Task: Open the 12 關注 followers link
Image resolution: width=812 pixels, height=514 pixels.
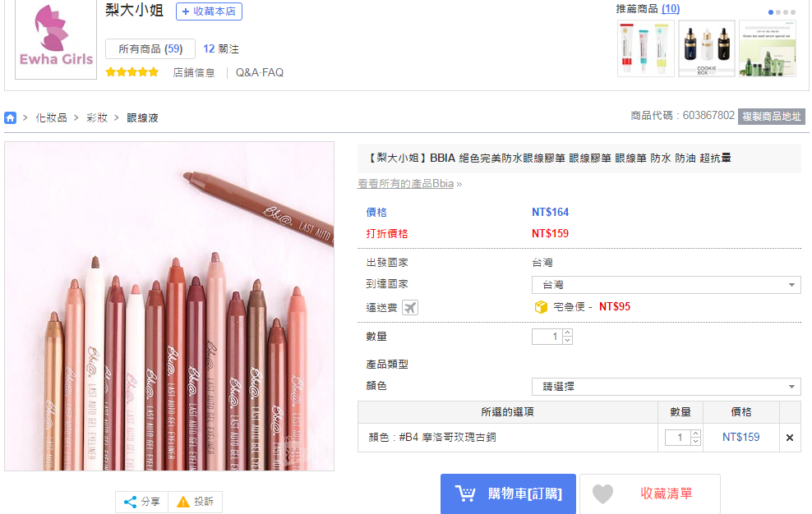Action: point(221,49)
